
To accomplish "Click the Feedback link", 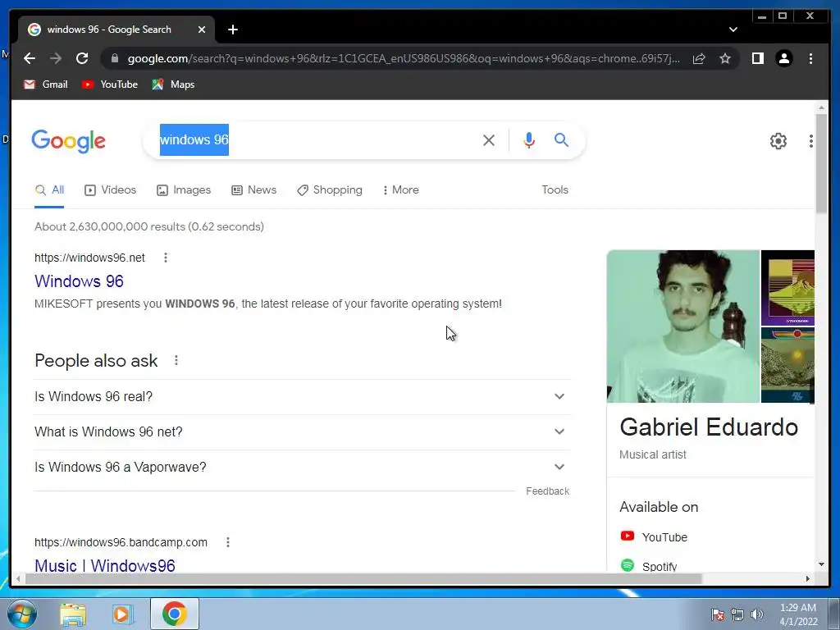I will 547,491.
